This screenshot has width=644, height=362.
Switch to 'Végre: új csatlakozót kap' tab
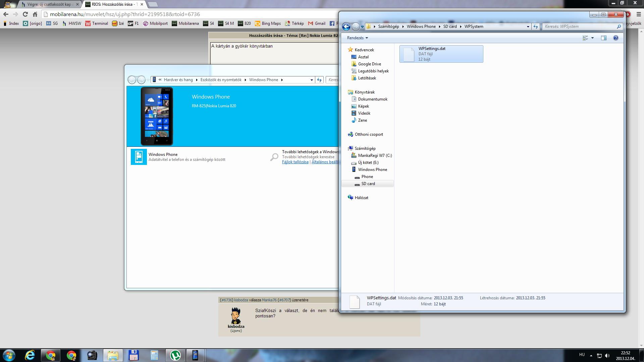click(50, 4)
